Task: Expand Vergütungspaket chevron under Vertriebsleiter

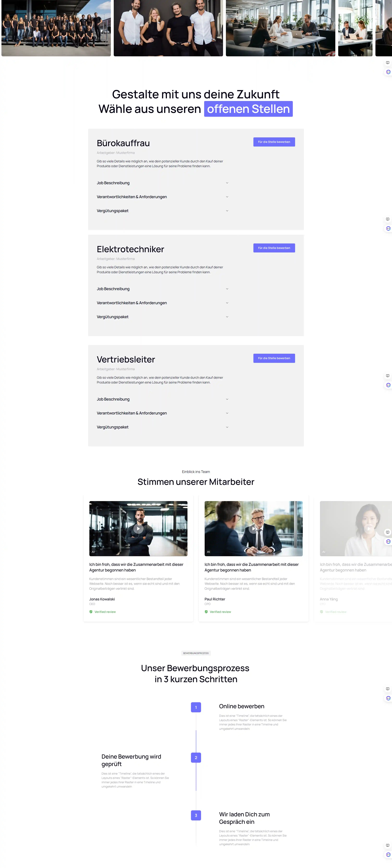Action: tap(227, 427)
